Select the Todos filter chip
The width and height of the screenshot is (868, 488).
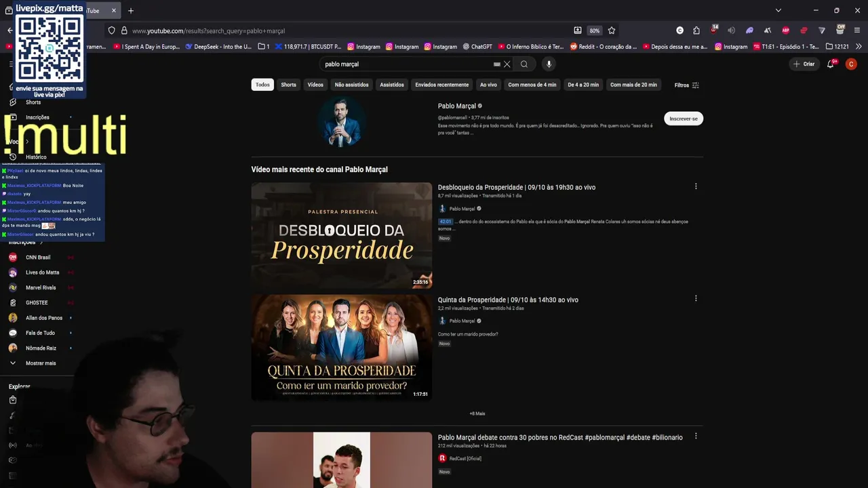click(262, 85)
